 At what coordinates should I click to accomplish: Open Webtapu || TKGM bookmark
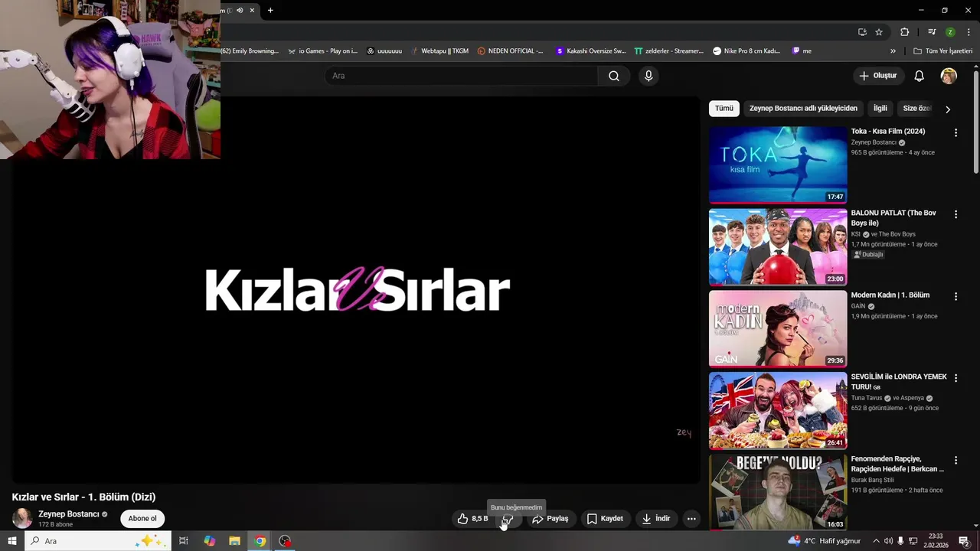pyautogui.click(x=439, y=51)
